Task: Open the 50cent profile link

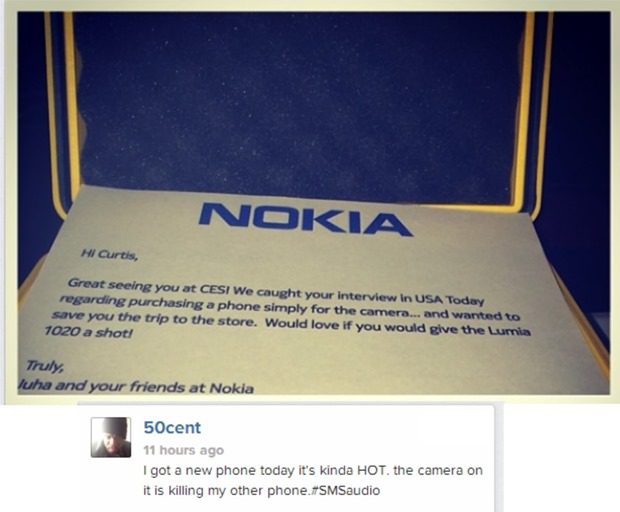Action: click(x=172, y=428)
